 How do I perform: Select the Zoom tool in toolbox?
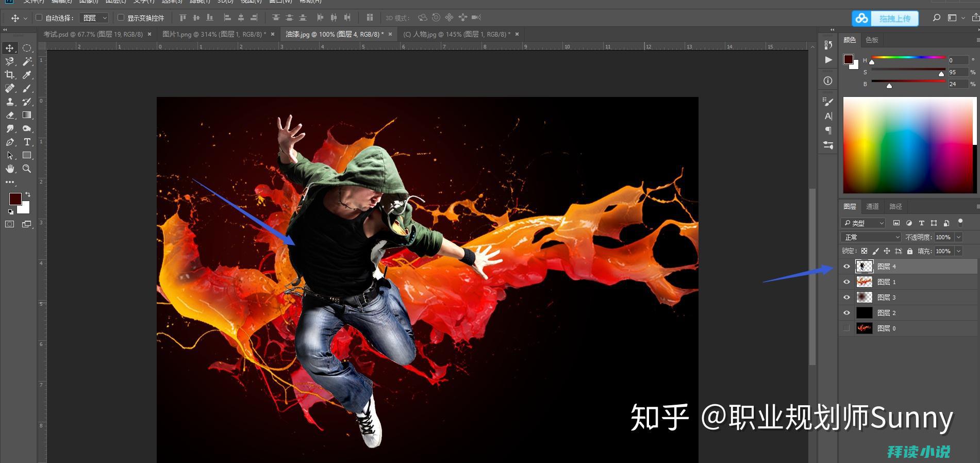[x=27, y=169]
